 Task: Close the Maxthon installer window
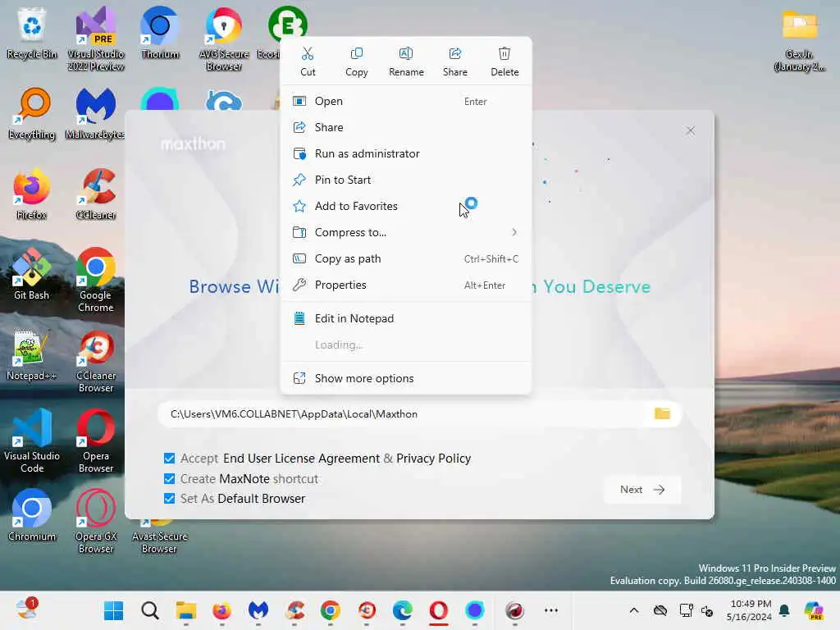[x=690, y=130]
